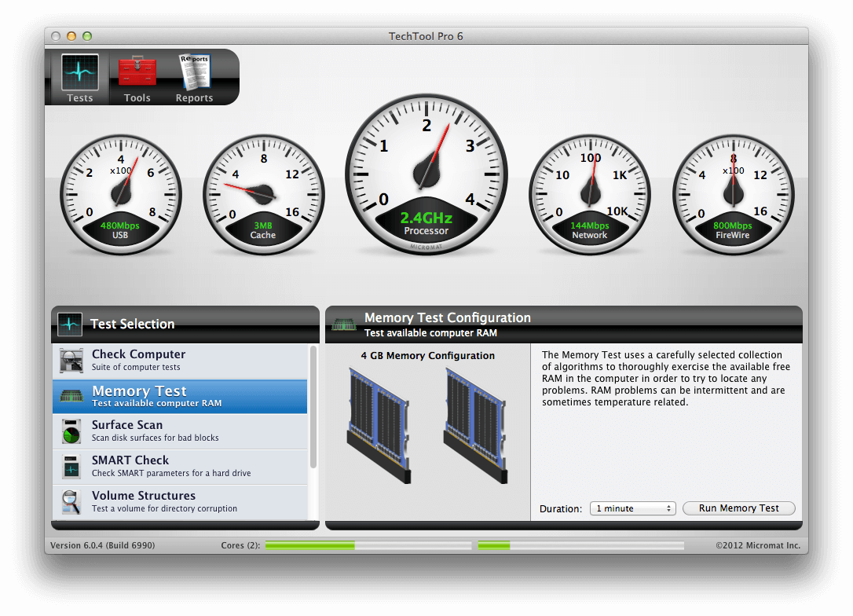Click the Memory Test RAM chip icon

pos(71,396)
